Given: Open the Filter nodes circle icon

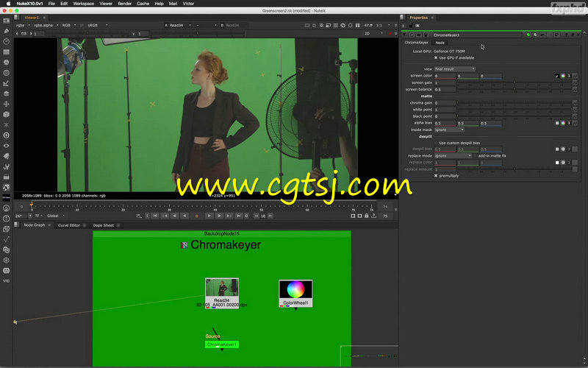Looking at the screenshot, I should click(6, 73).
